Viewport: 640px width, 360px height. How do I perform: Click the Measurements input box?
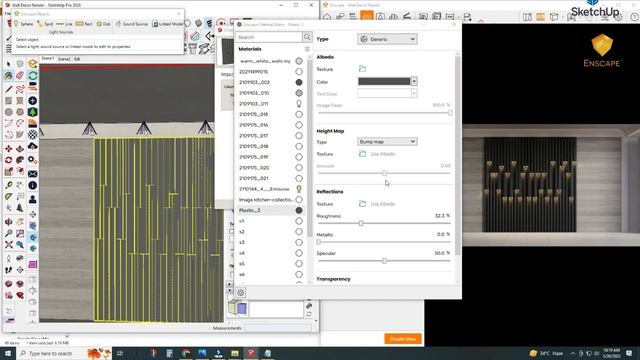click(x=279, y=328)
